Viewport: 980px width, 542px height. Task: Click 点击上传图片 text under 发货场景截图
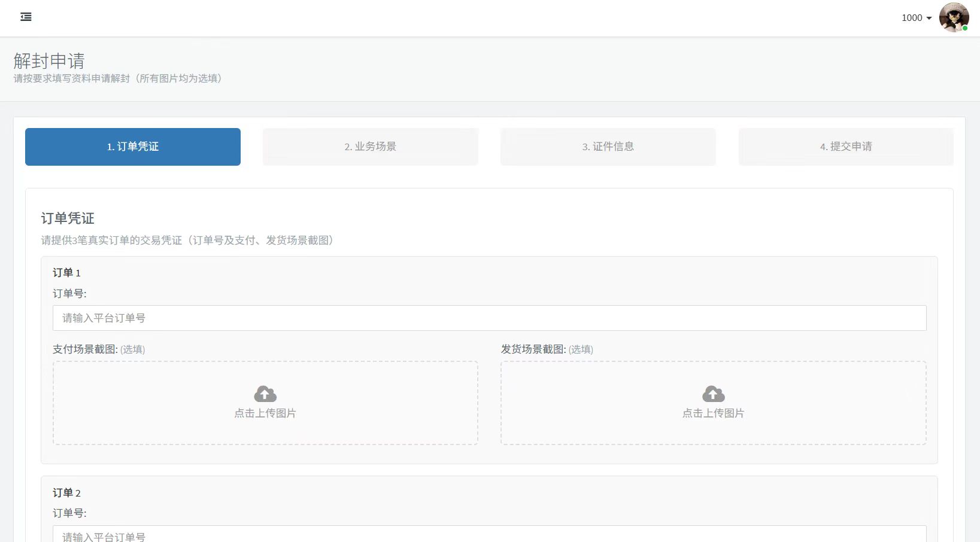click(x=713, y=413)
